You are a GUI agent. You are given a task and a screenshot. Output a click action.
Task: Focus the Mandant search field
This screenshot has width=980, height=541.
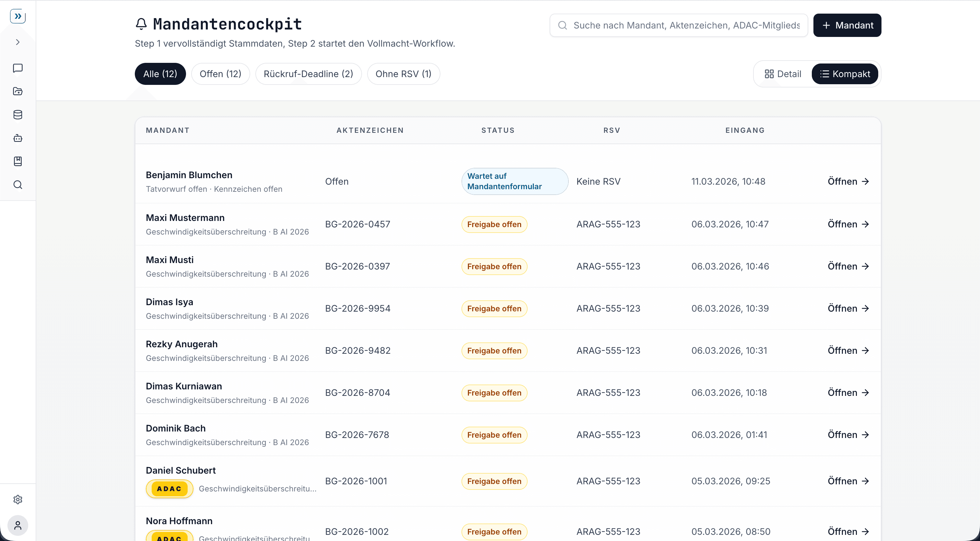pyautogui.click(x=686, y=25)
